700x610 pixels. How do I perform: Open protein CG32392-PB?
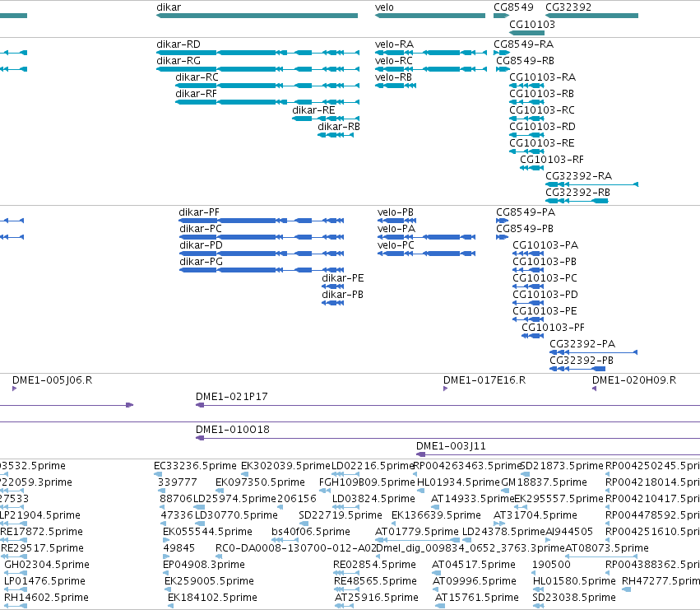pyautogui.click(x=582, y=361)
